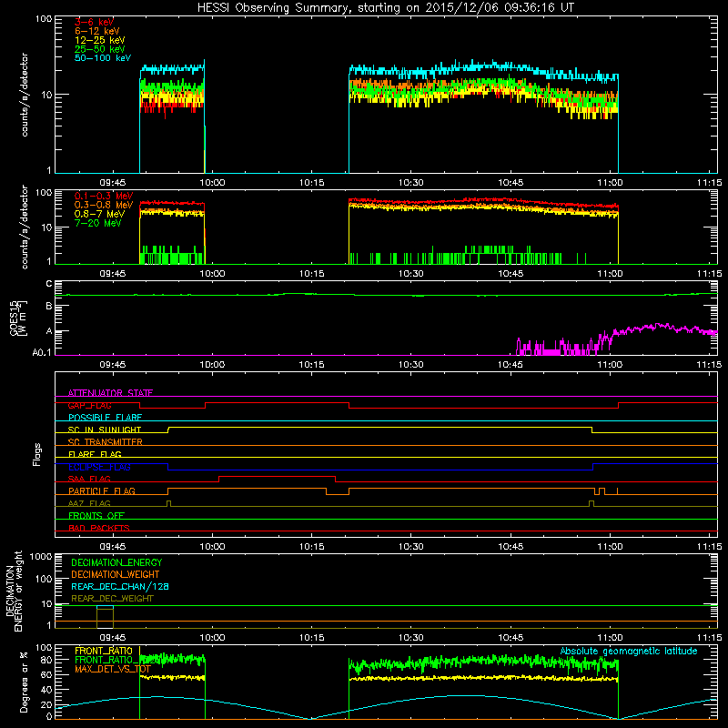This screenshot has height=728, width=728.
Task: Pick the cyan 50-100 keV legend label
Action: (x=103, y=58)
